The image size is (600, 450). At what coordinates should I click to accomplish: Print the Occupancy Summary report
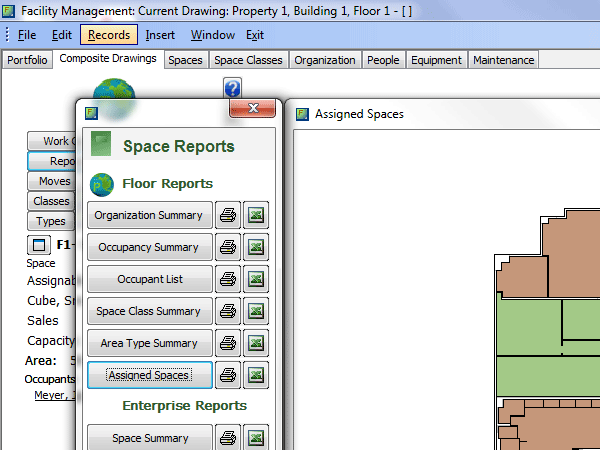pos(228,247)
